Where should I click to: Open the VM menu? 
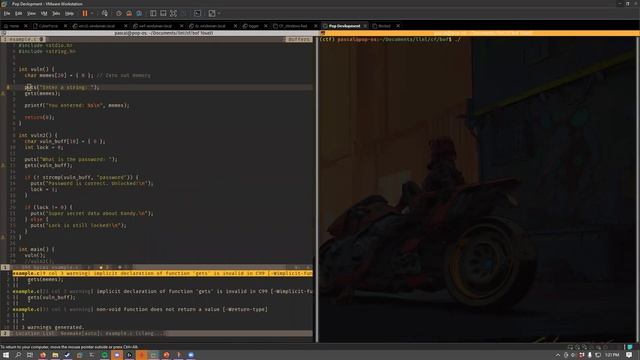(44, 13)
